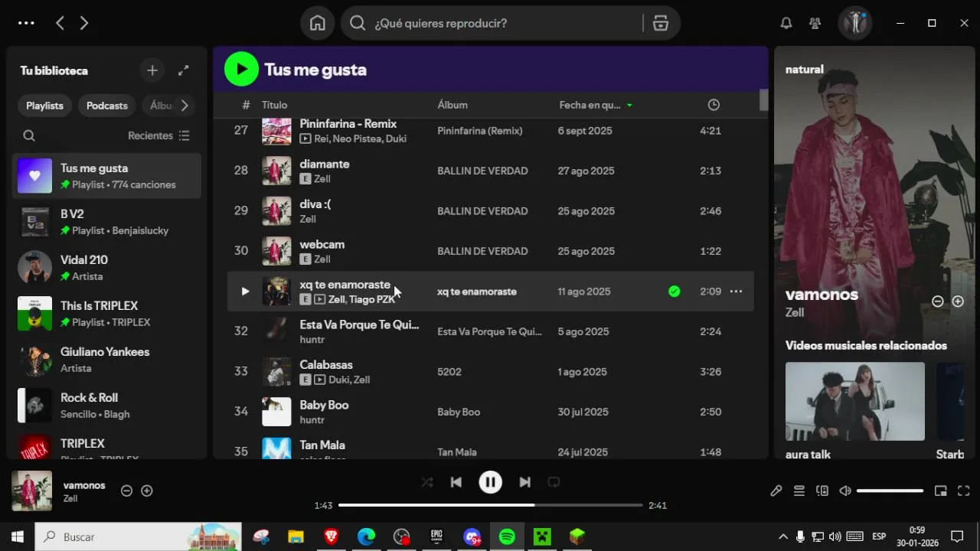Open more options for xq te enamoraste
The width and height of the screenshot is (980, 551).
[736, 292]
